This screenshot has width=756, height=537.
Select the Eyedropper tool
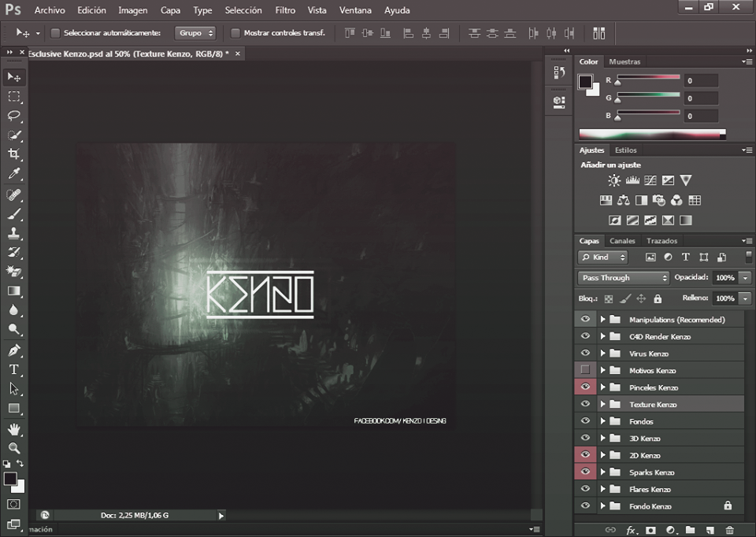pyautogui.click(x=14, y=173)
